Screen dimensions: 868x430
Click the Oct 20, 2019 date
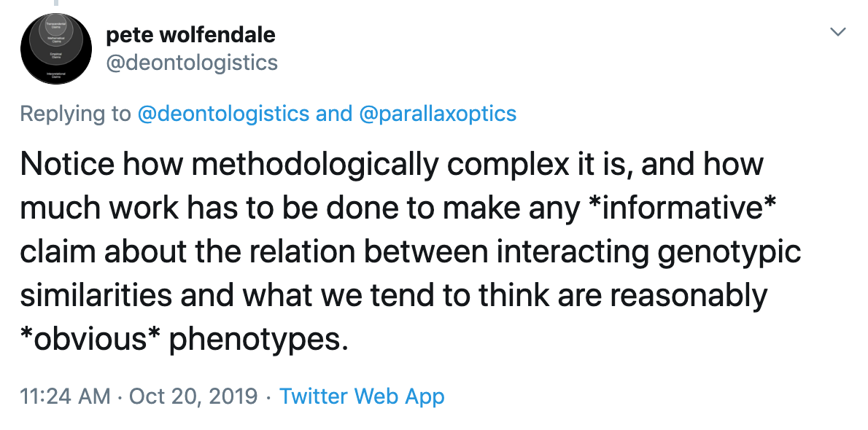pyautogui.click(x=193, y=396)
